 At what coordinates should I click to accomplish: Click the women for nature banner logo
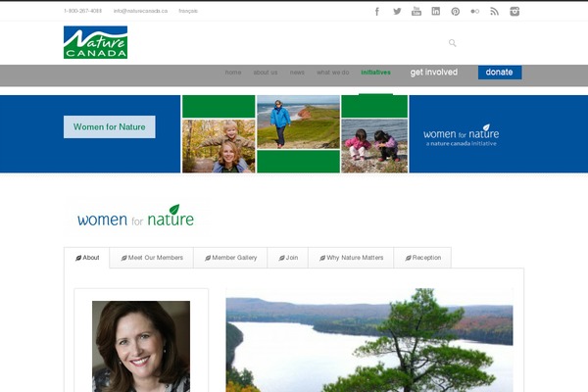(x=462, y=135)
